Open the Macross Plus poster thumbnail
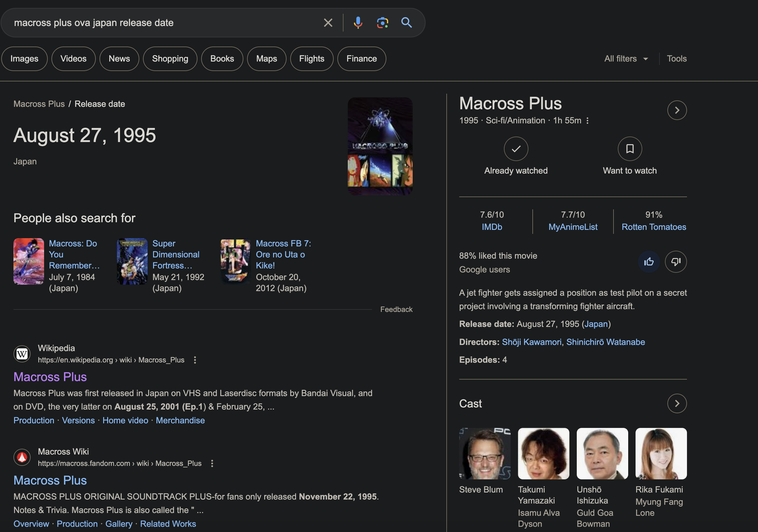758x532 pixels. coord(380,146)
